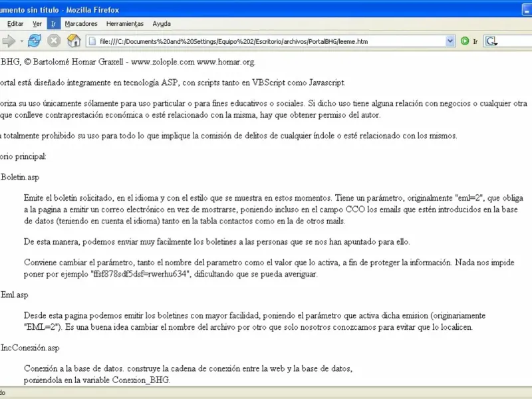Go to the Home page icon
This screenshot has width=532, height=399.
pos(74,41)
